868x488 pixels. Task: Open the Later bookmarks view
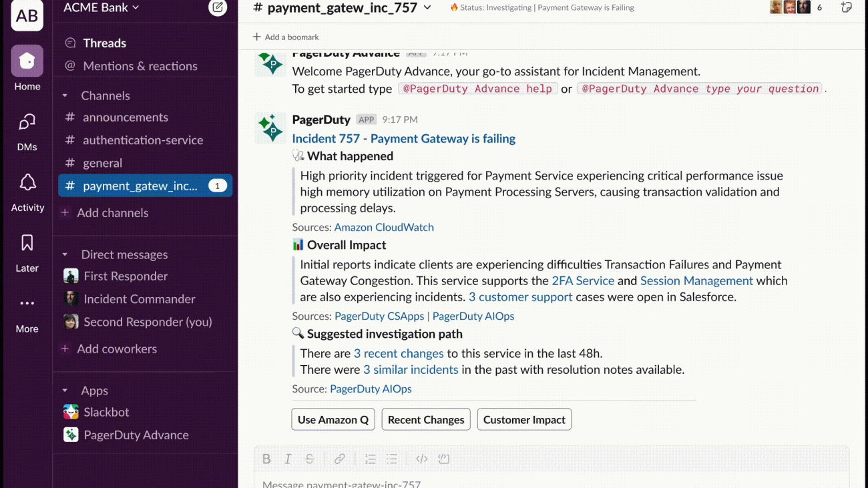point(27,252)
